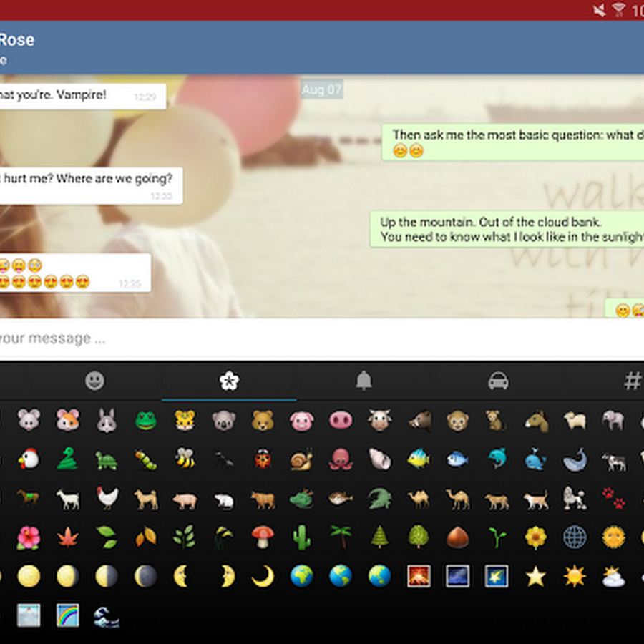Insert the bright sun emoji

(x=575, y=576)
